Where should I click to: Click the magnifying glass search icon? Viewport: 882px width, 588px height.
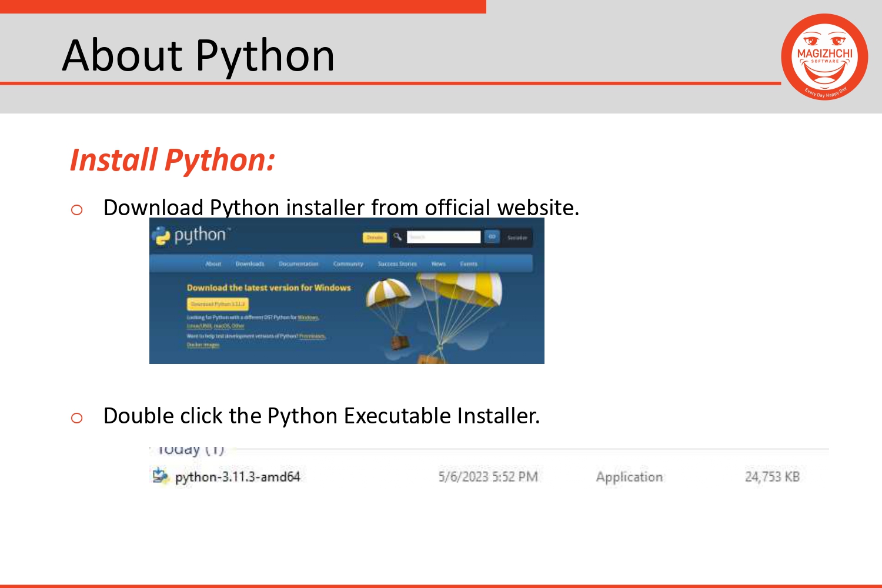(397, 237)
